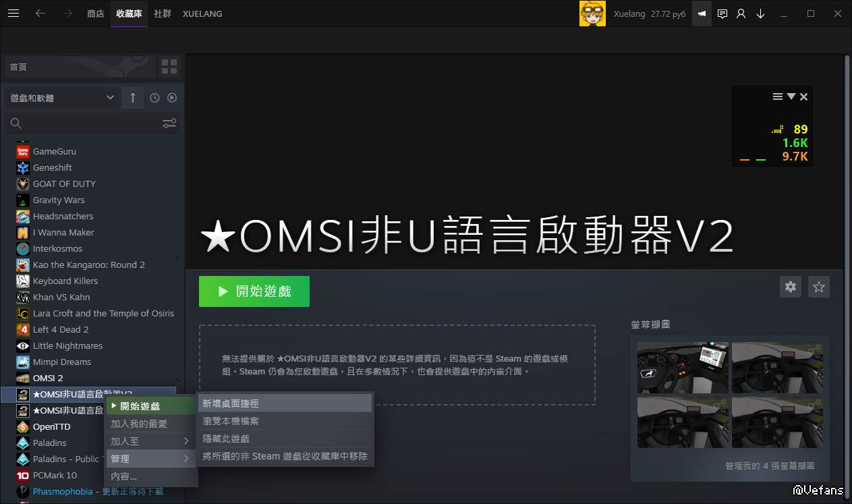
Task: Go back with the left arrow
Action: click(x=40, y=13)
